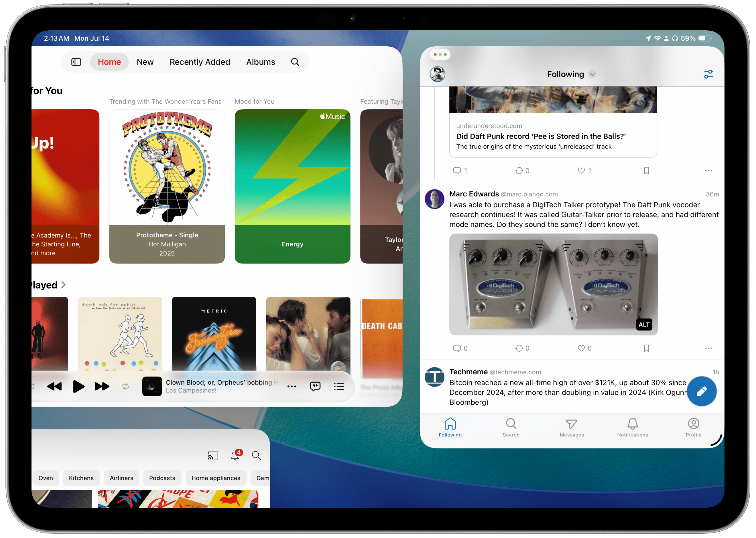Expand the Following feed dropdown
756x538 pixels.
[x=592, y=74]
